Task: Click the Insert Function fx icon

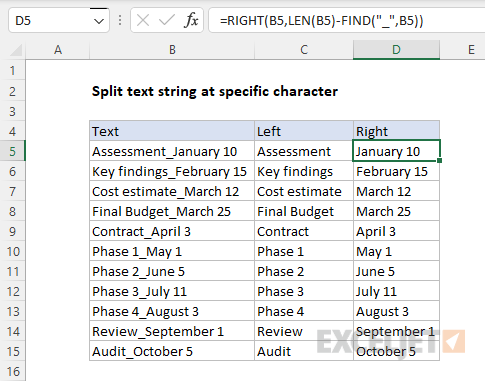Action: pos(191,21)
